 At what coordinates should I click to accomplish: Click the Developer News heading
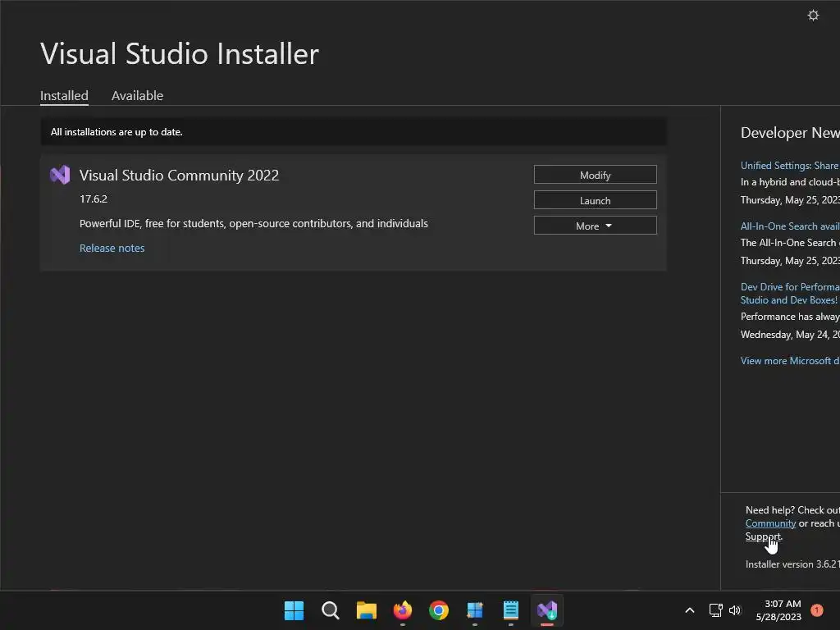(x=790, y=132)
